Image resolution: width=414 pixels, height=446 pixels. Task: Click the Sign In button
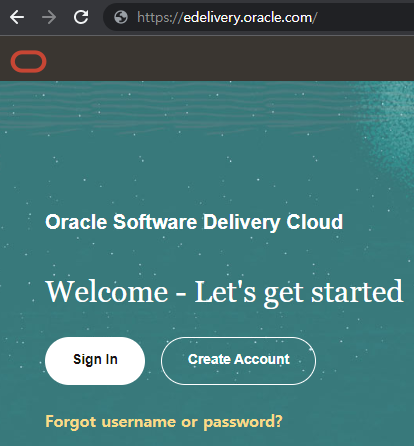pos(95,361)
